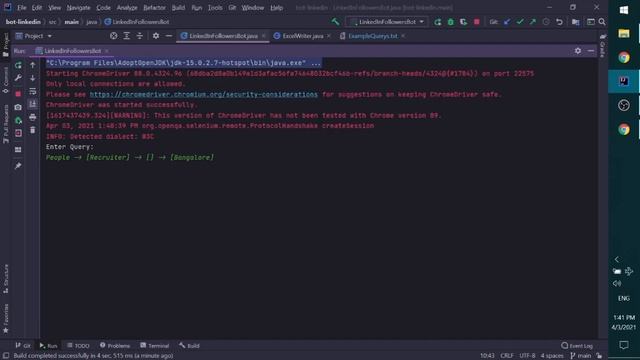Click Show History clock icon
This screenshot has width=640, height=360.
546,22
